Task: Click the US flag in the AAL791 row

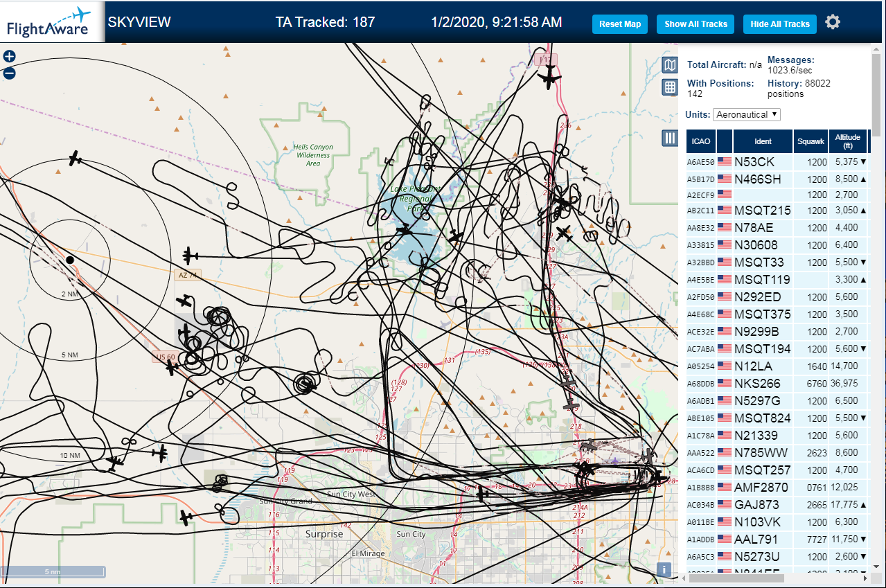Action: point(725,539)
